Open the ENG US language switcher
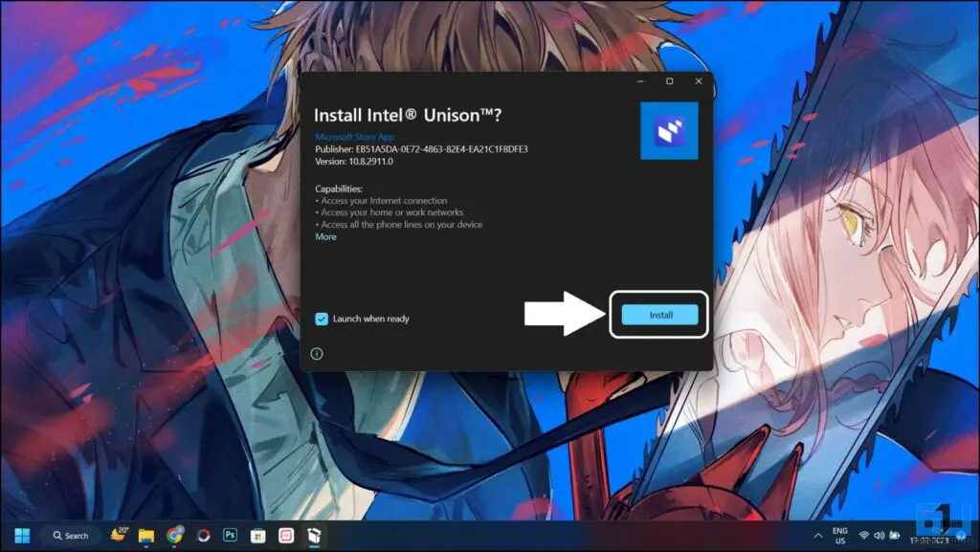Image resolution: width=980 pixels, height=552 pixels. 841,535
